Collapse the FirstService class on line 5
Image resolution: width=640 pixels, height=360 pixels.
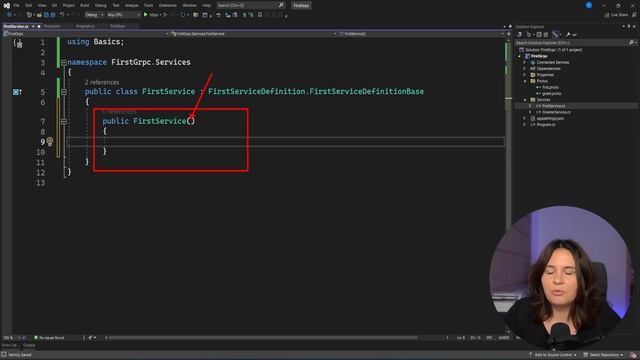tap(64, 92)
